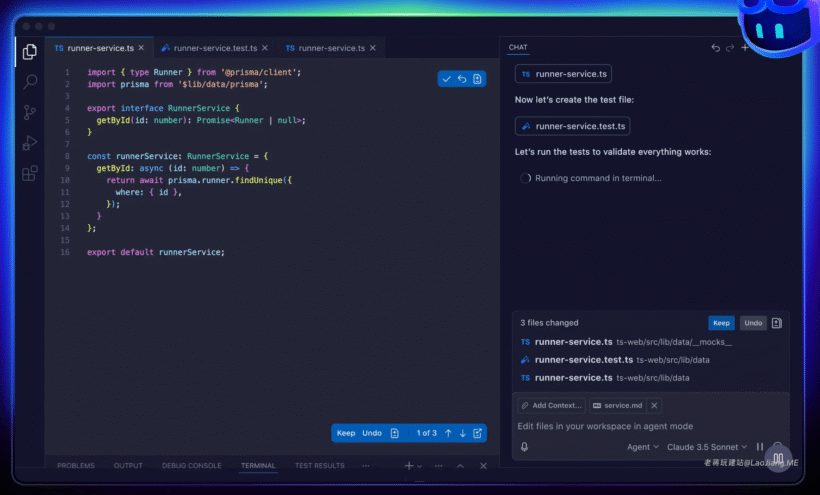The height and width of the screenshot is (495, 820).
Task: Expand the terminal launch profile chevron
Action: pos(419,466)
